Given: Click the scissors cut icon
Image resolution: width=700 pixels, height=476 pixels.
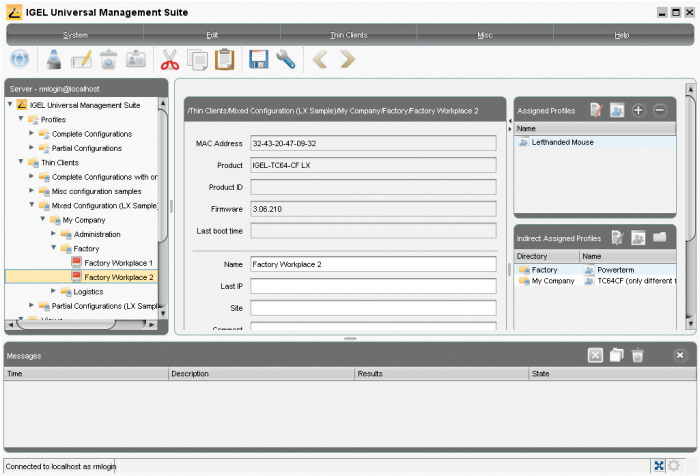Looking at the screenshot, I should point(170,59).
